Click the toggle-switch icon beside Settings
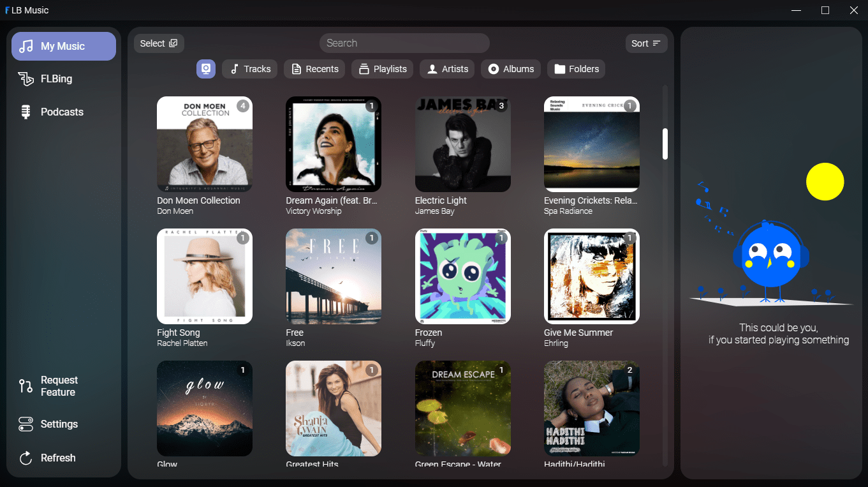 (26, 424)
